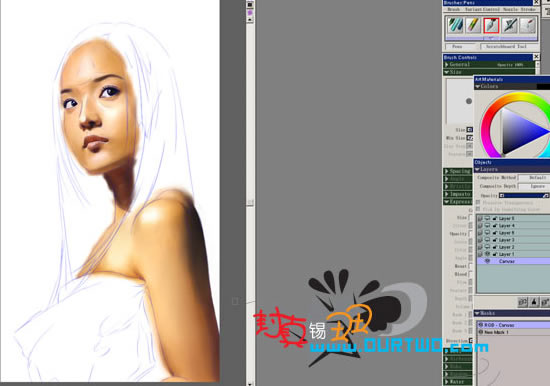Open the Nozzle menu in Brushes palette
Viewport: 550px width, 386px height.
click(510, 9)
